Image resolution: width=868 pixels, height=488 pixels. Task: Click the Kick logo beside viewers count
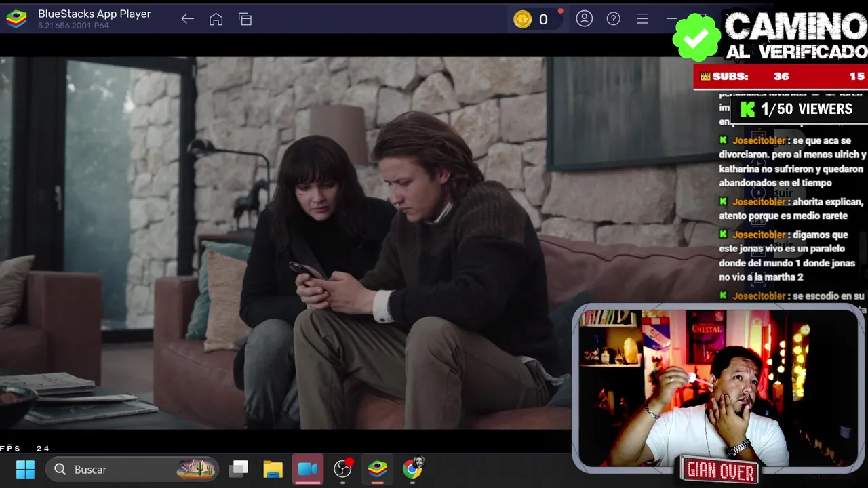(x=748, y=109)
